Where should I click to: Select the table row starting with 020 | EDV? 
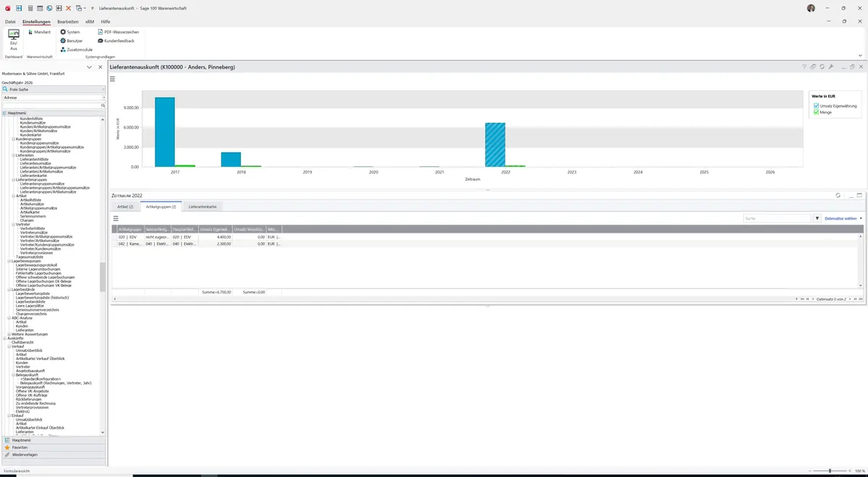click(x=486, y=236)
